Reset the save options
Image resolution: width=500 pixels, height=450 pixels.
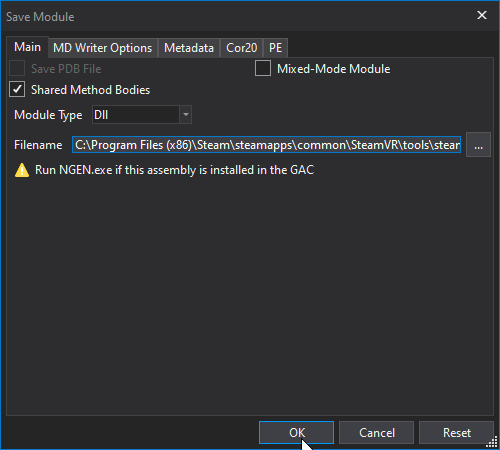456,433
